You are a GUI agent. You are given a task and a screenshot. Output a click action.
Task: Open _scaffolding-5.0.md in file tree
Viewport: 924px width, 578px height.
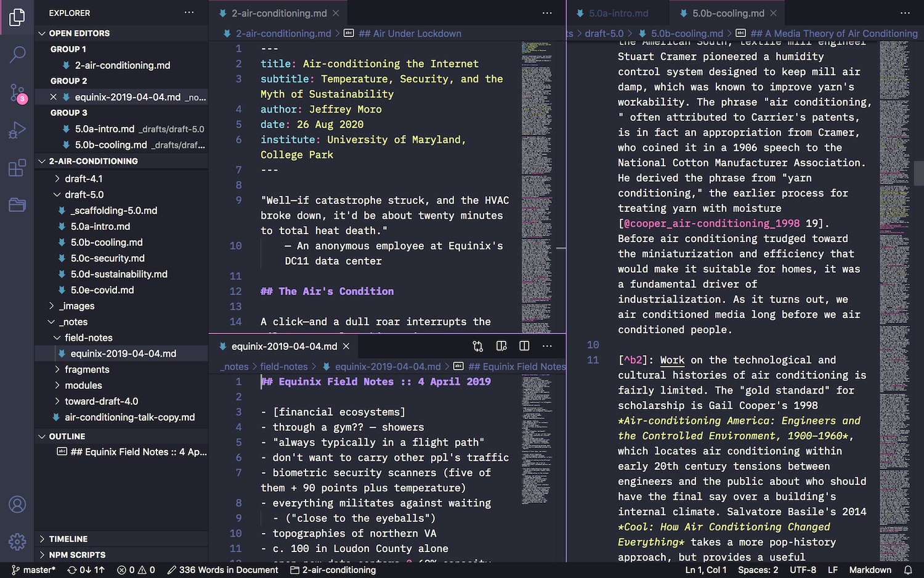click(x=113, y=211)
